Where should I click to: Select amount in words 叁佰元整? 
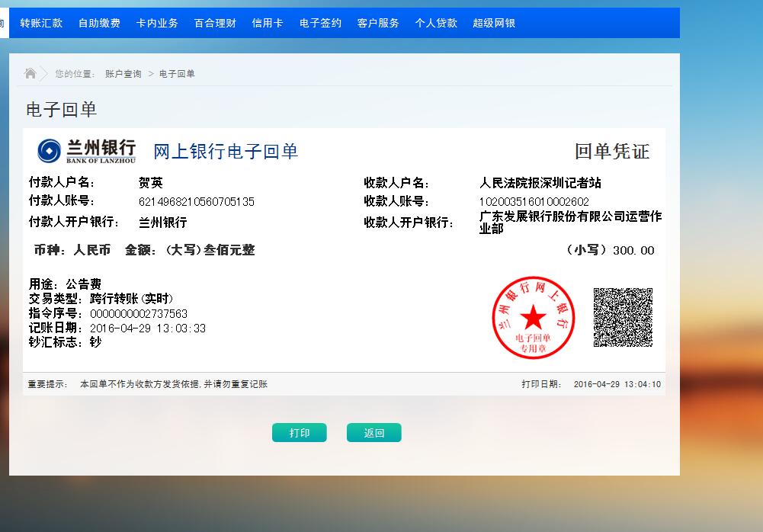point(229,250)
